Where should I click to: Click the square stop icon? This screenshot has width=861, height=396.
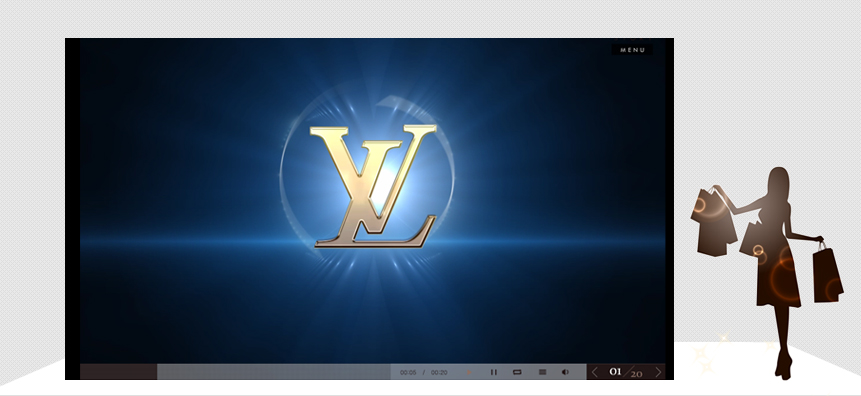543,372
